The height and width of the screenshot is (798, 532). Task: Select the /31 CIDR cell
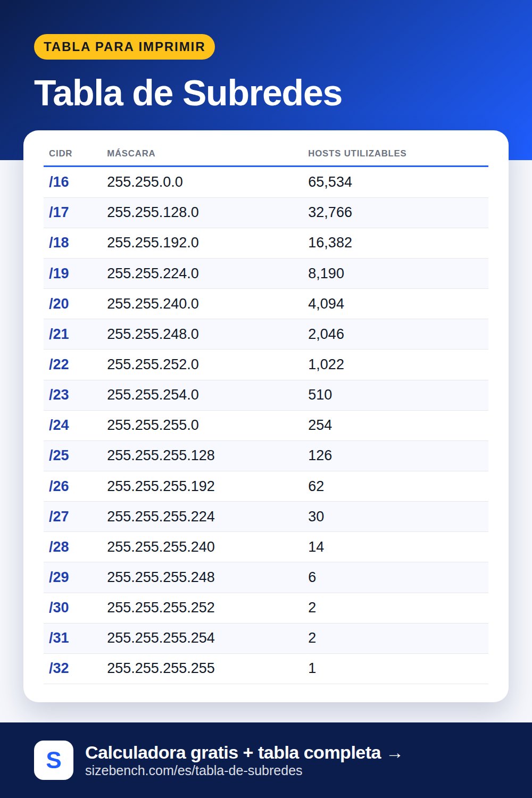click(59, 638)
